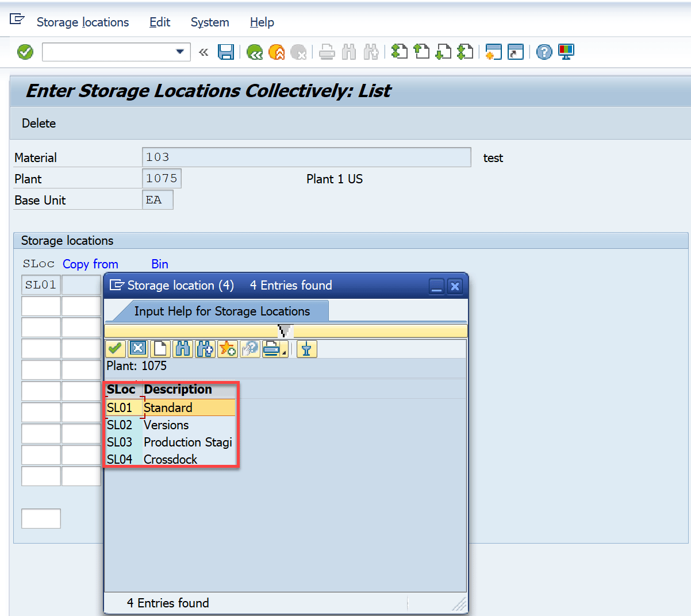Screen dimensions: 691x616
Task: Select the Save icon in the toolbar
Action: coord(226,52)
